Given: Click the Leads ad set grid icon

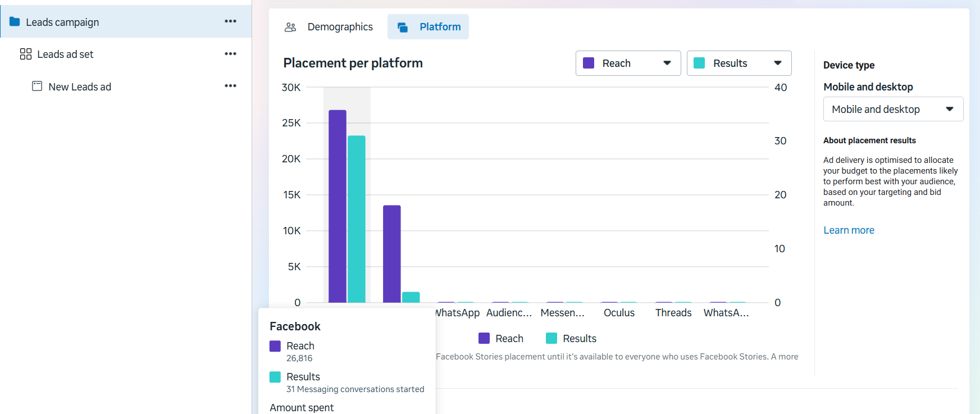Looking at the screenshot, I should coord(26,54).
